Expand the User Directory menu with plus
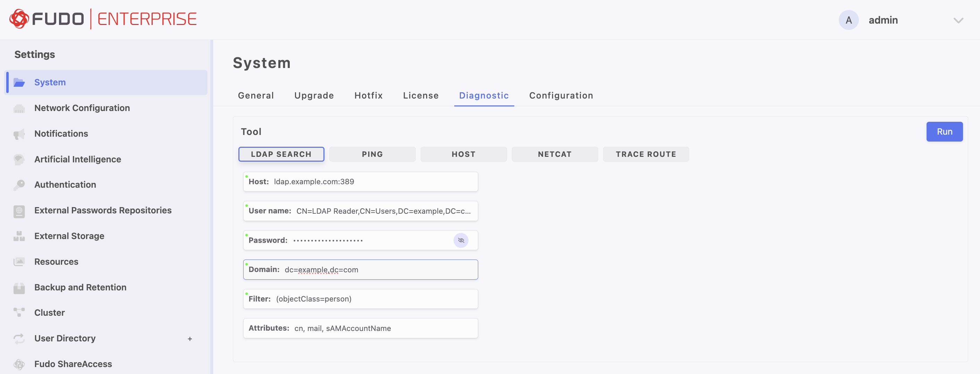Screen dimensions: 980x374 point(189,339)
